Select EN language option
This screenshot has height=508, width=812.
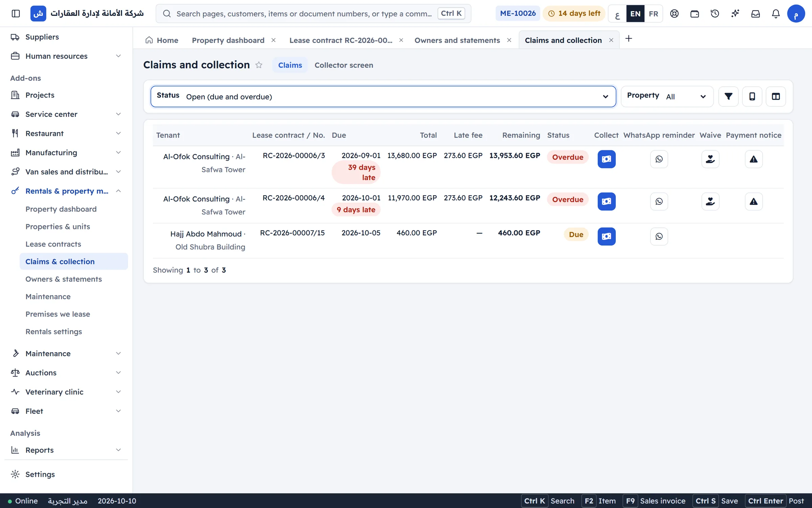(635, 14)
